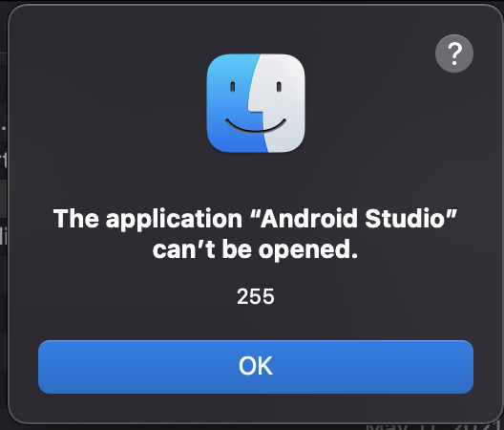Open help for this error dialog
This screenshot has width=504, height=430.
(454, 54)
